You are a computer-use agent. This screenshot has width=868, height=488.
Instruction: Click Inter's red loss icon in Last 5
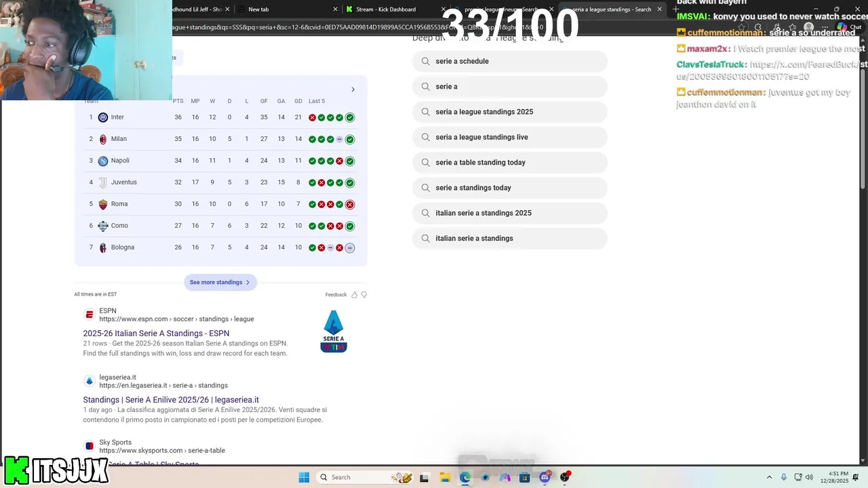313,118
